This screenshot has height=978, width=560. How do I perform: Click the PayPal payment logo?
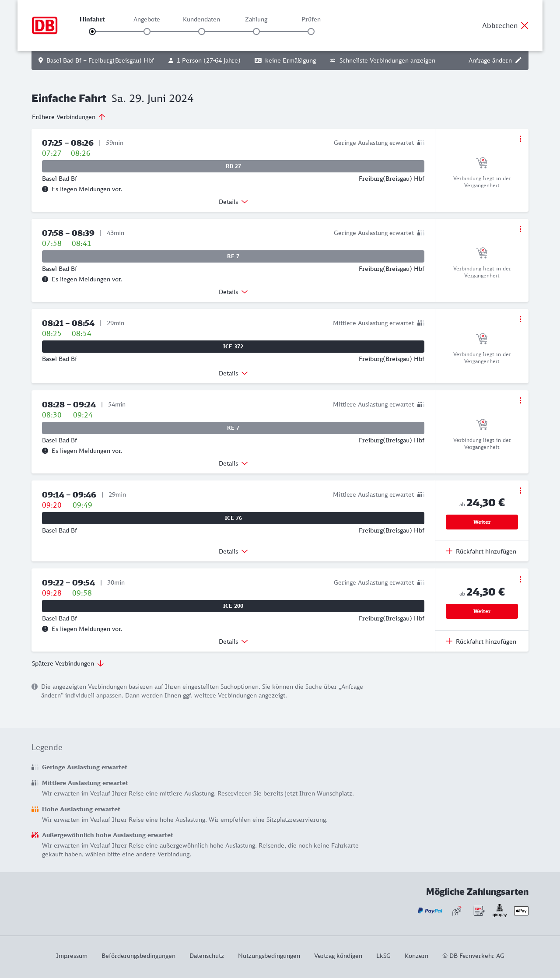[x=430, y=911]
